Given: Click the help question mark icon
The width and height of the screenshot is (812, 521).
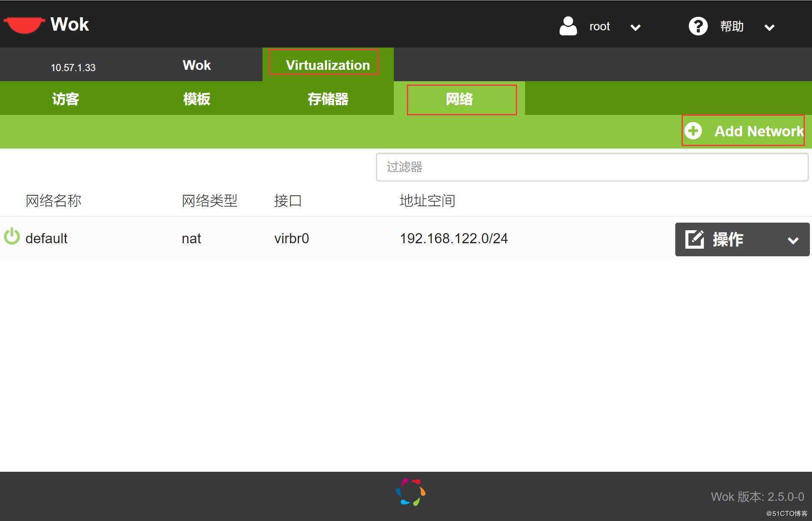Looking at the screenshot, I should point(698,26).
